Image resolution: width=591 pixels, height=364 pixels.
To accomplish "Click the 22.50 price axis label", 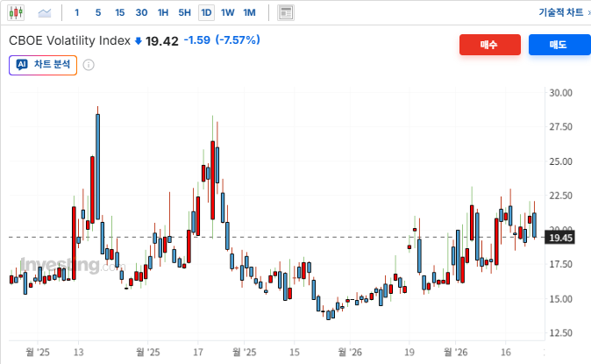I will [x=560, y=196].
